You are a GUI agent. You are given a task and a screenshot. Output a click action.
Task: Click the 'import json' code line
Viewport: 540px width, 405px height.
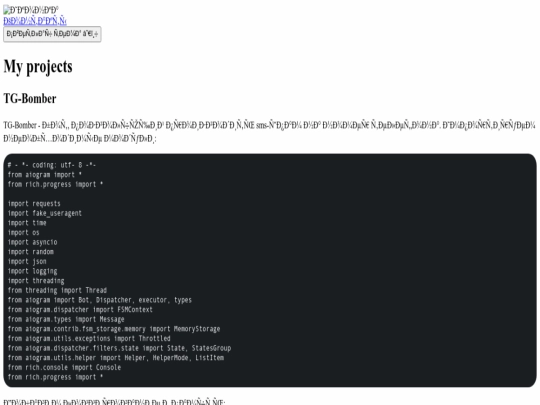27,261
